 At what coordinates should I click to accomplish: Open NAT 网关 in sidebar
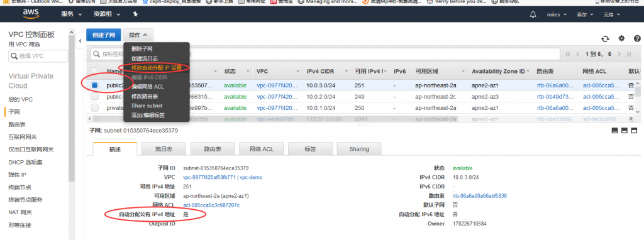pos(20,212)
